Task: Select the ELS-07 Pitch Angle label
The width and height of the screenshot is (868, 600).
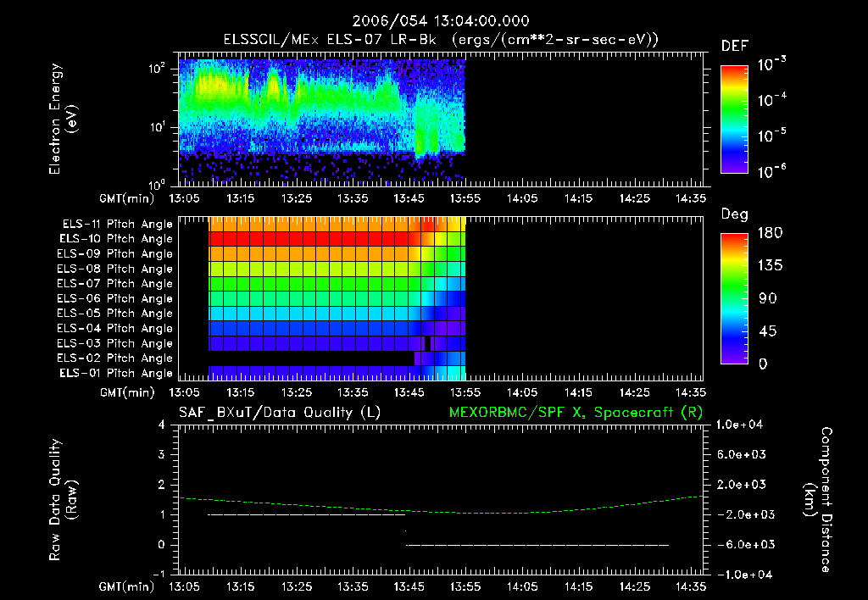Action: click(x=114, y=283)
